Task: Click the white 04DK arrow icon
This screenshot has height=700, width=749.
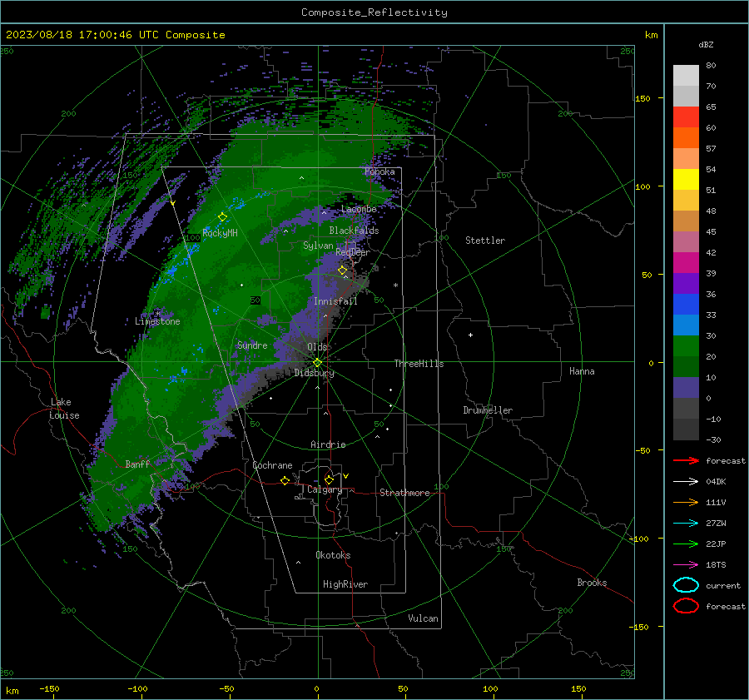Action: [x=686, y=482]
